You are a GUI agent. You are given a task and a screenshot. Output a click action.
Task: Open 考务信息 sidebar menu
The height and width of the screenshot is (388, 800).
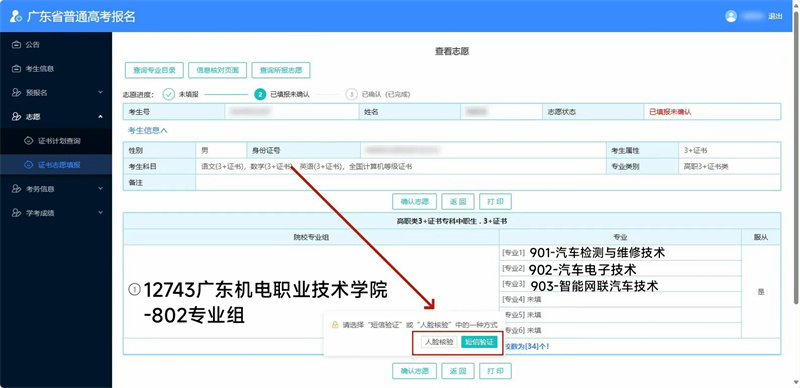click(56, 188)
